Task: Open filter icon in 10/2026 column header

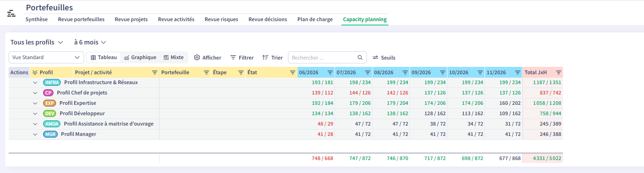Action: pos(480,72)
